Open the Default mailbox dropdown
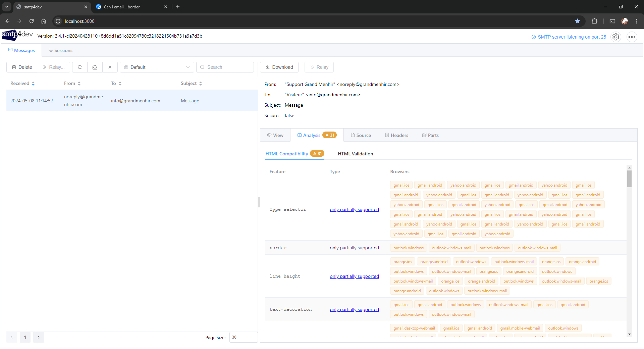 157,67
